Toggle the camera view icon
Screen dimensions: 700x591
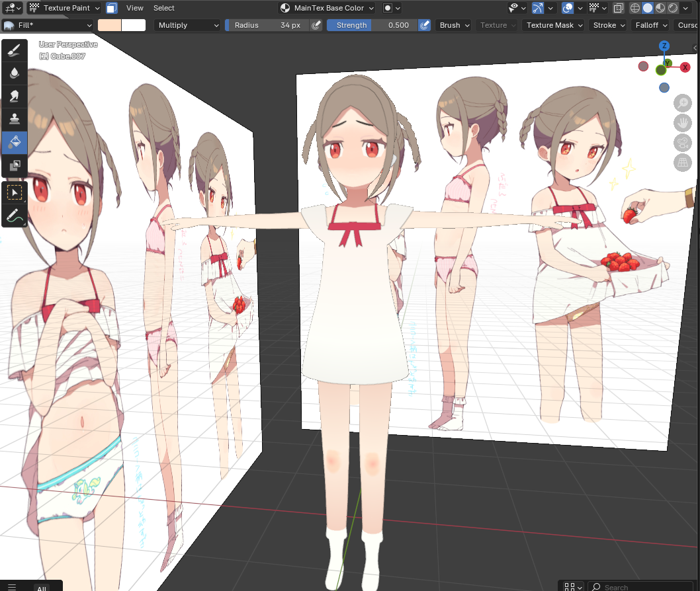pyautogui.click(x=683, y=143)
